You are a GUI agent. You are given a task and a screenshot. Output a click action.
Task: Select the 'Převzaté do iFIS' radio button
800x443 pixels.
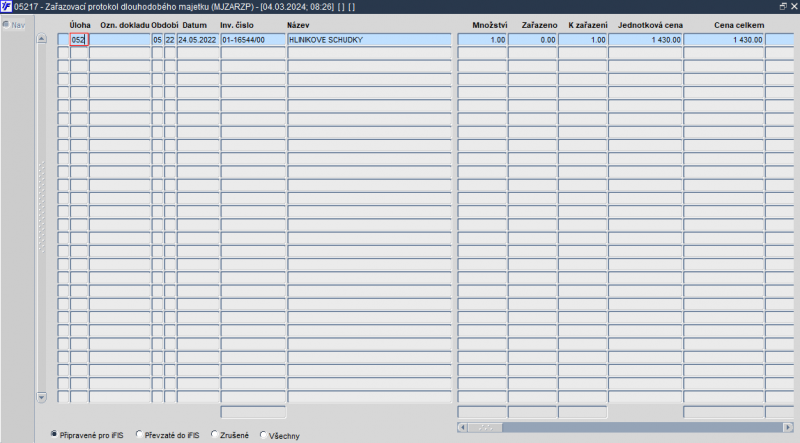pyautogui.click(x=139, y=434)
